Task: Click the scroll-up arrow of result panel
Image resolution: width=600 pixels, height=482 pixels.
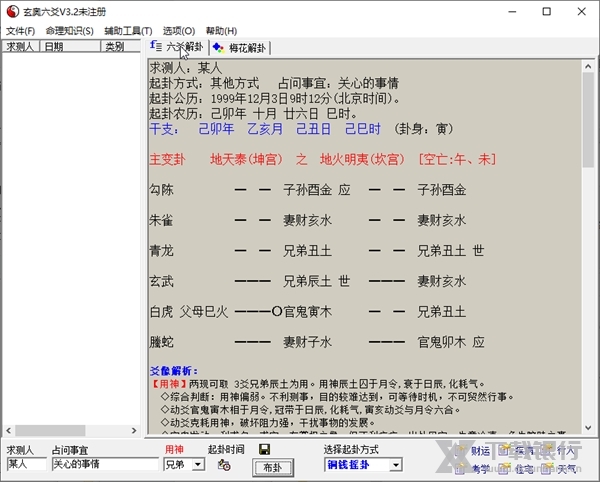Action: click(x=588, y=66)
